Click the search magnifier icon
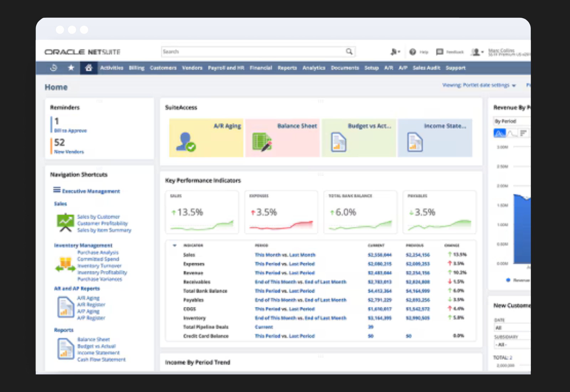The image size is (570, 392). coord(349,52)
